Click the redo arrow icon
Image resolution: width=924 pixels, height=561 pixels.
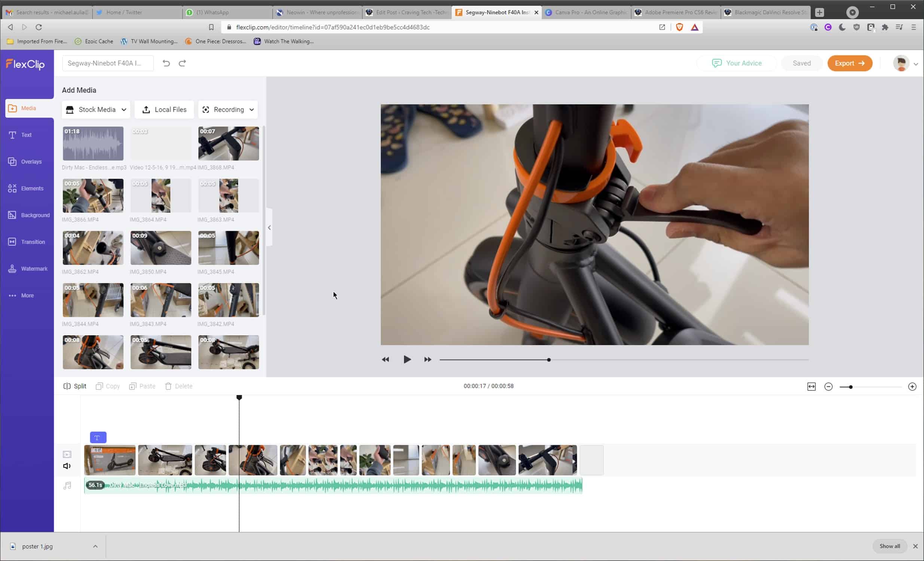(182, 63)
